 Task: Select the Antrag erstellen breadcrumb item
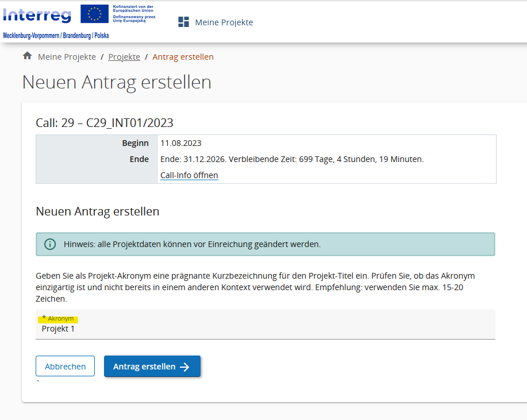[183, 57]
